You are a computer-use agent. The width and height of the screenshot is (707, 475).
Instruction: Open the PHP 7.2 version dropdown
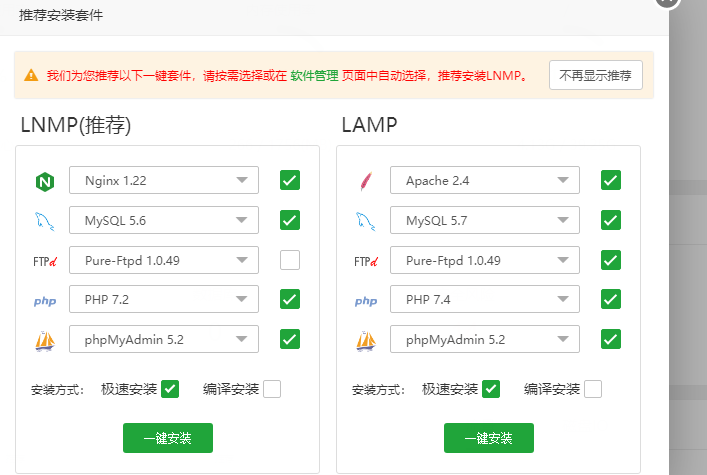[164, 299]
